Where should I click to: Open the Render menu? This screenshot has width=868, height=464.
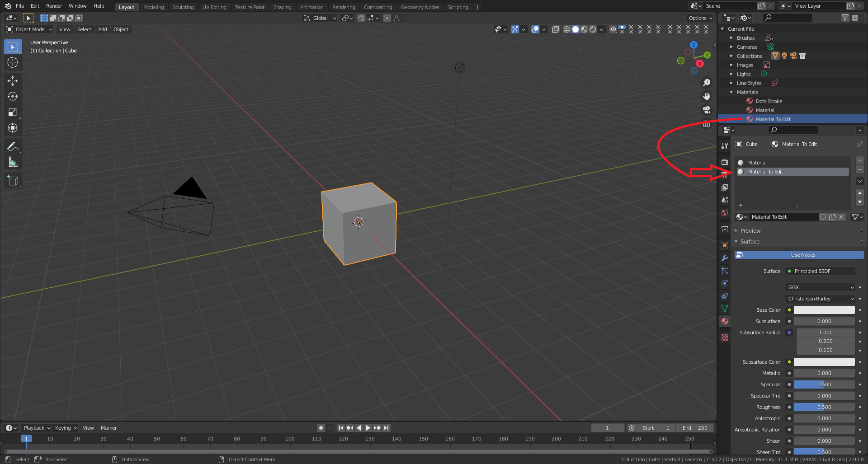tap(54, 6)
